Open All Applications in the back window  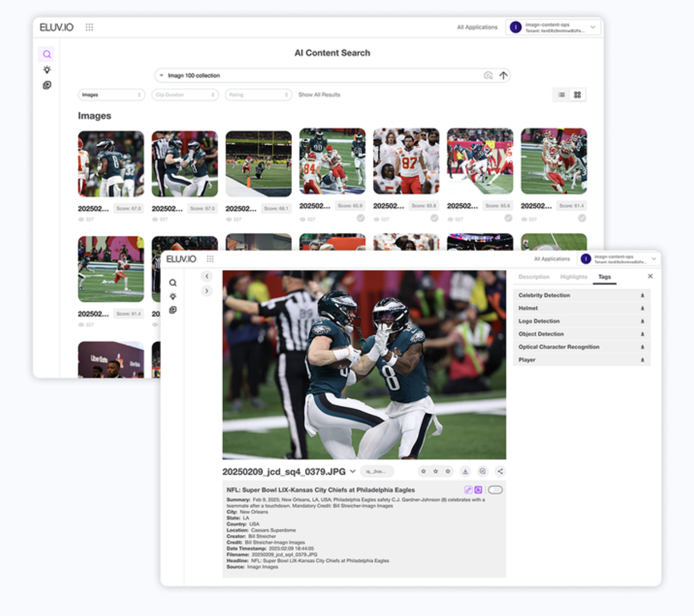(x=477, y=27)
